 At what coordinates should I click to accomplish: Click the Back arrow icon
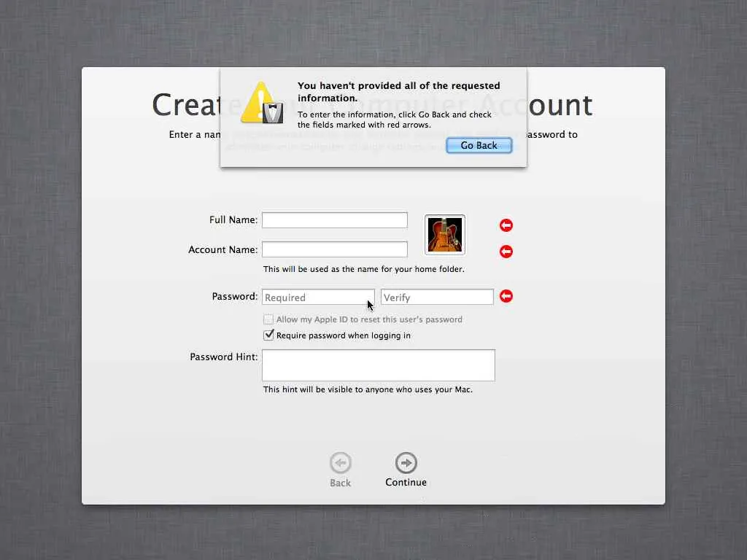pos(340,462)
